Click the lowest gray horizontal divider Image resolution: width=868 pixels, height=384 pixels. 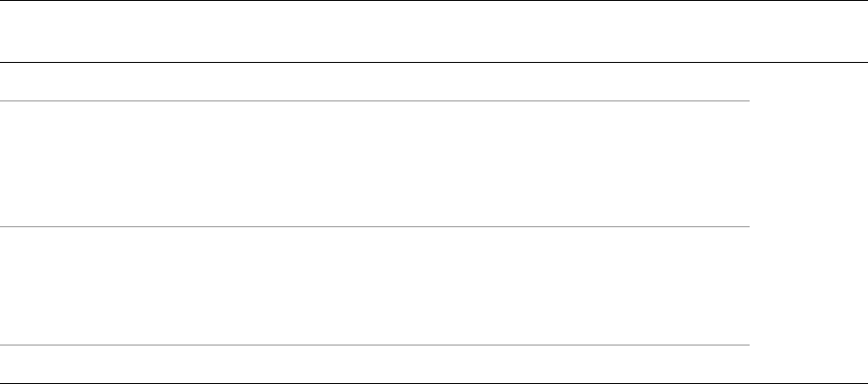(x=376, y=346)
